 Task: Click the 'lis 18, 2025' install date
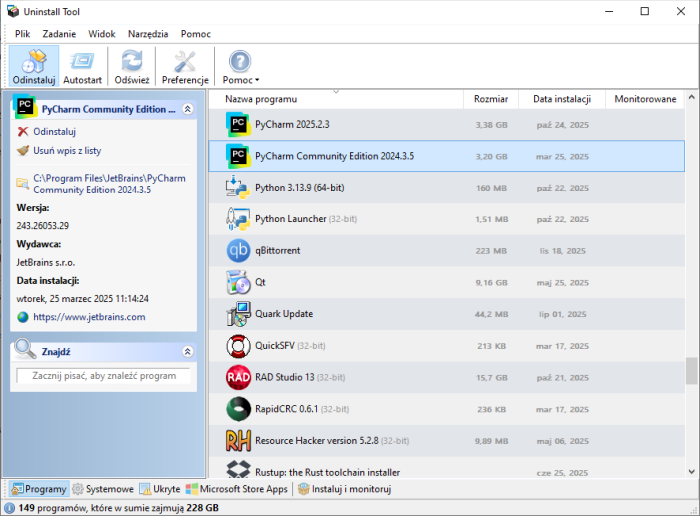tap(562, 251)
